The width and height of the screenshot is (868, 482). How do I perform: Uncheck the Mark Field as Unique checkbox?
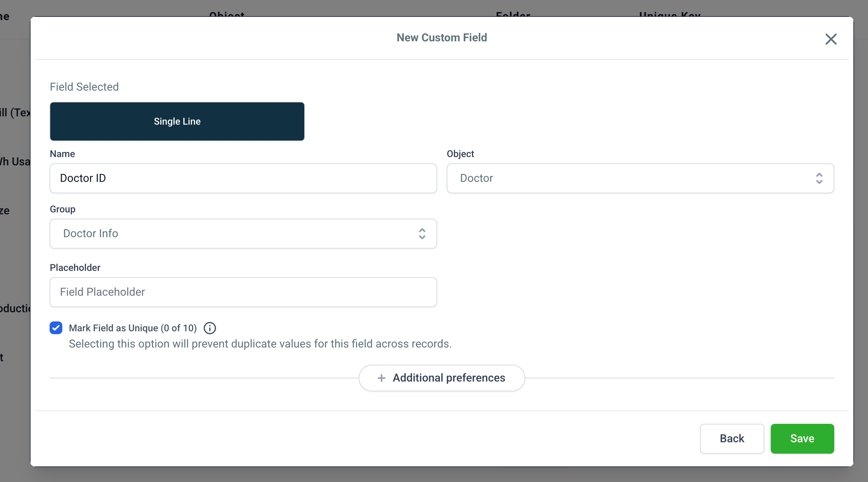coord(56,327)
